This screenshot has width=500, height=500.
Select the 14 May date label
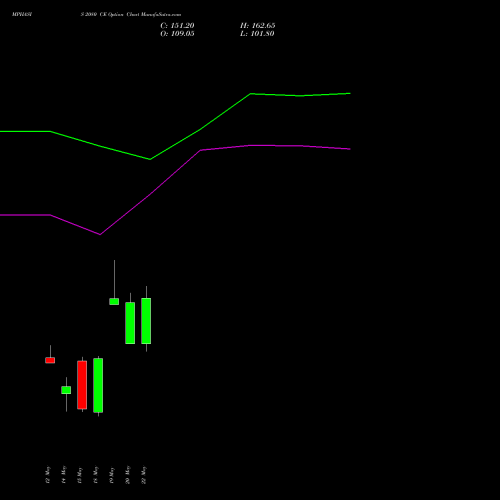[x=64, y=475]
